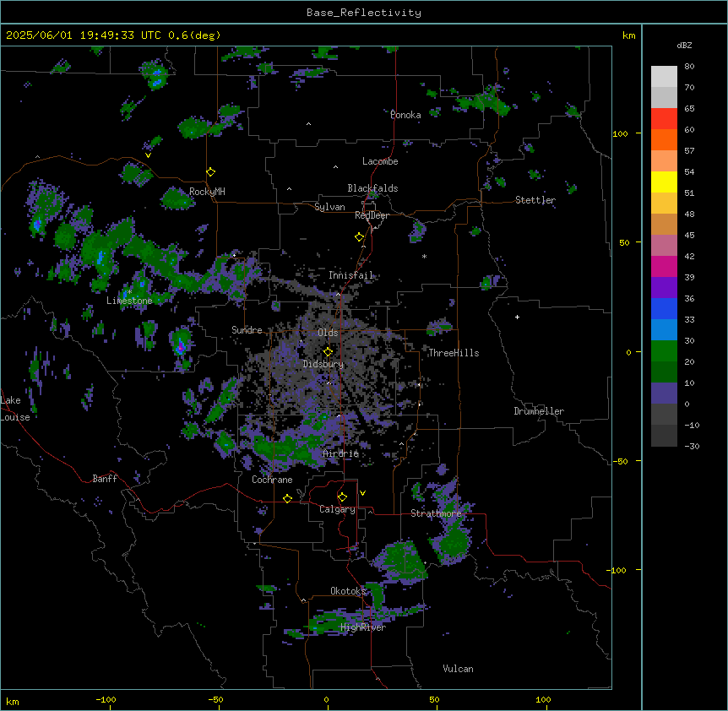Click the yellow V marker northeast of Calgary
Screen dimensions: 728x711
pos(362,493)
